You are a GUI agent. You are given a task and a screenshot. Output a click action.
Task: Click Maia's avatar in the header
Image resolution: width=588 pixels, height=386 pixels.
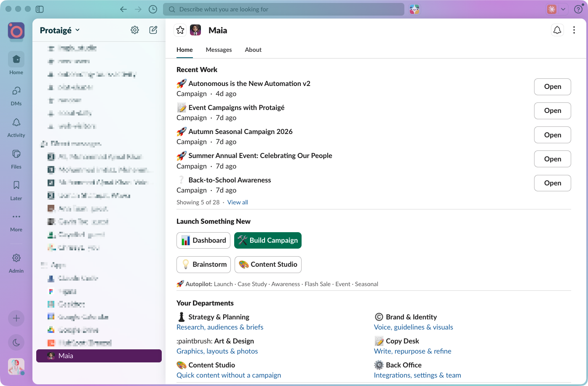tap(195, 30)
